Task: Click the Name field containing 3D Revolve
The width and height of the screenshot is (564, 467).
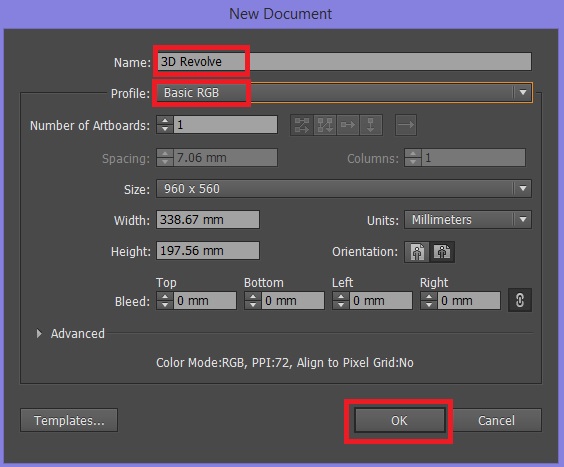Action: [344, 62]
